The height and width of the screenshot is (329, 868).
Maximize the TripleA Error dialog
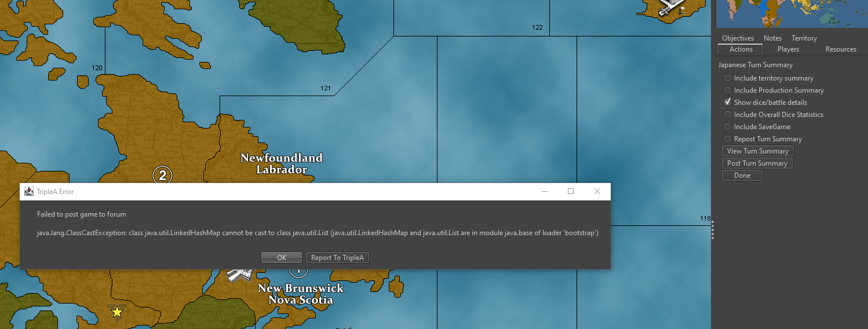[571, 192]
